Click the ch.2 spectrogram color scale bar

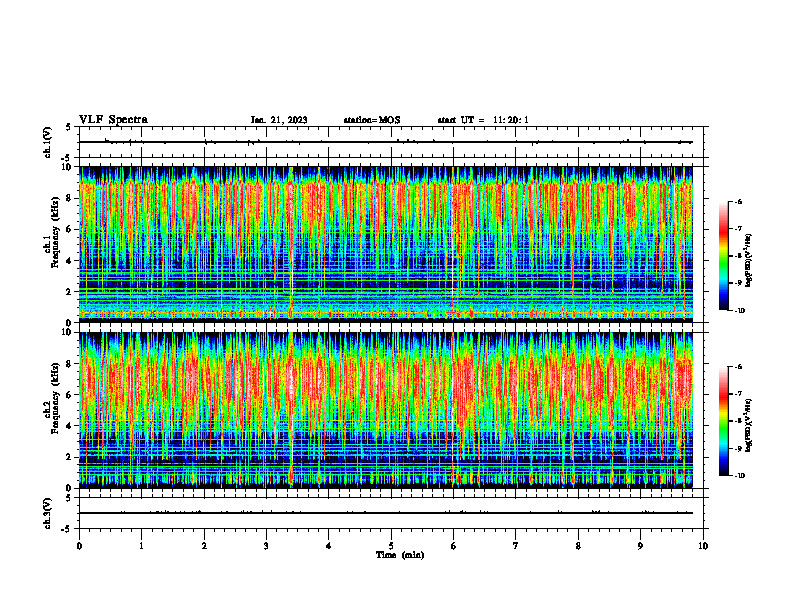723,421
